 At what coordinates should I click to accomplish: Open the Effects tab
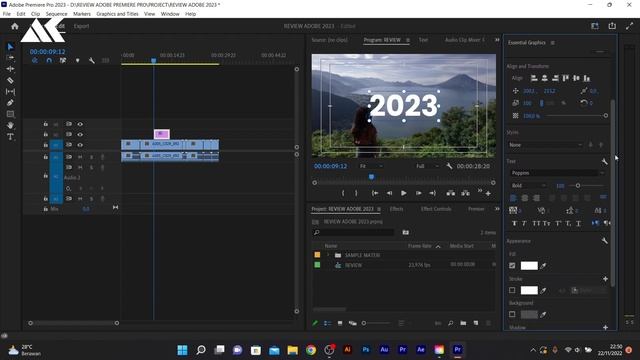(396, 209)
